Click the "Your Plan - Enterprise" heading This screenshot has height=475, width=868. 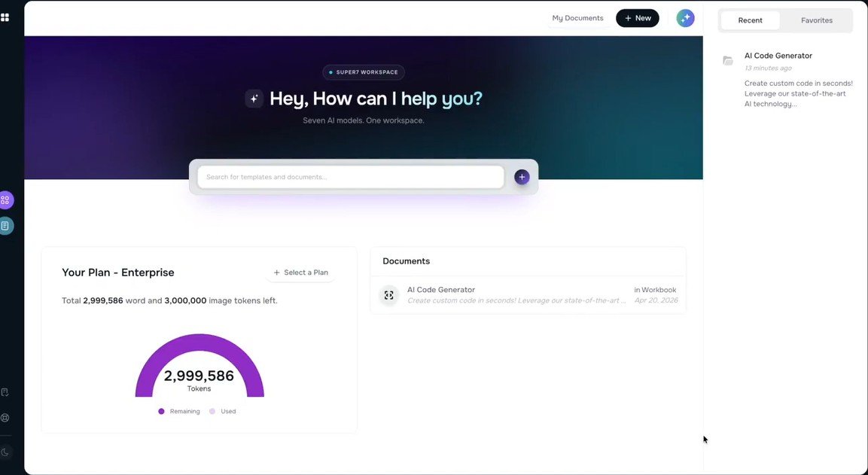118,273
